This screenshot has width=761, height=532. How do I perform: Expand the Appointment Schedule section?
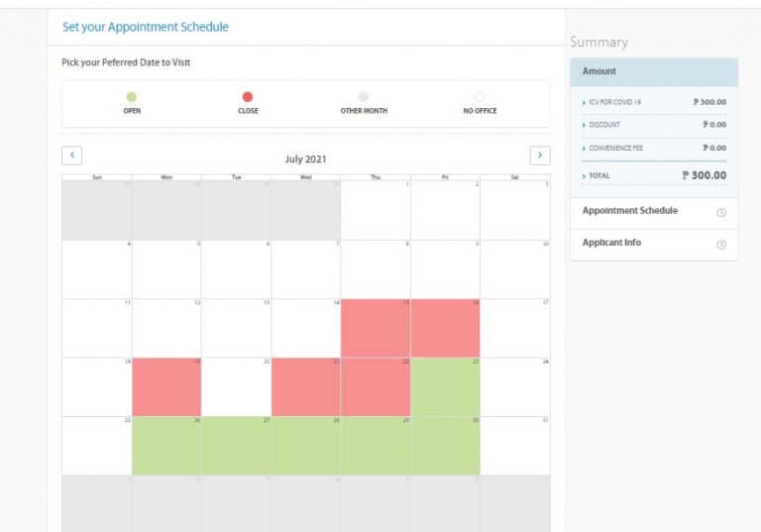630,211
